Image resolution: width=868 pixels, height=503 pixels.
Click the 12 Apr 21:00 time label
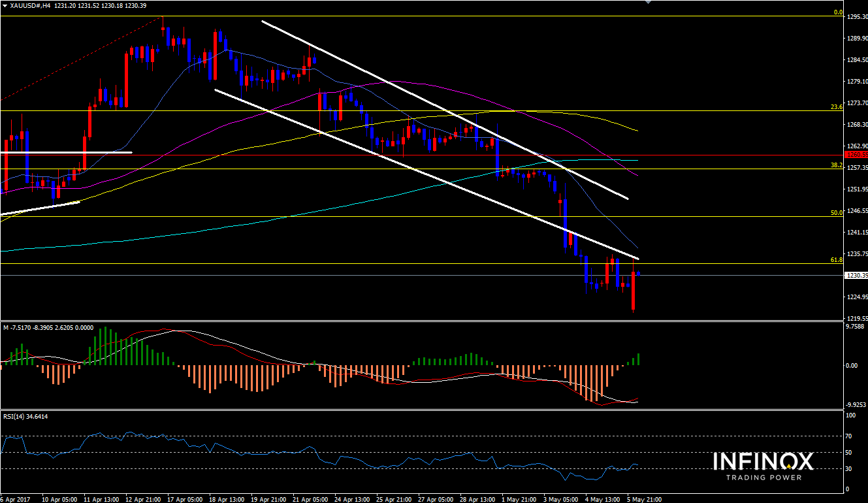(142, 499)
